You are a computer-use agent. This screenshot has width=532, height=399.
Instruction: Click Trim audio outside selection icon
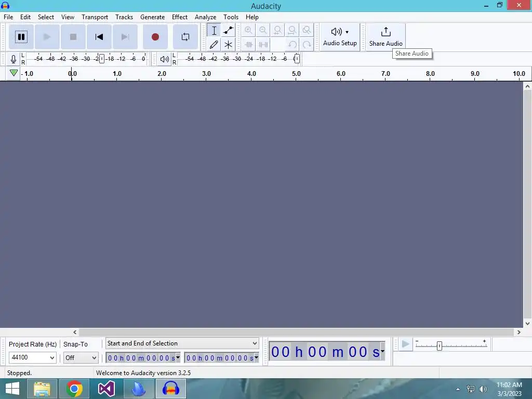point(249,45)
